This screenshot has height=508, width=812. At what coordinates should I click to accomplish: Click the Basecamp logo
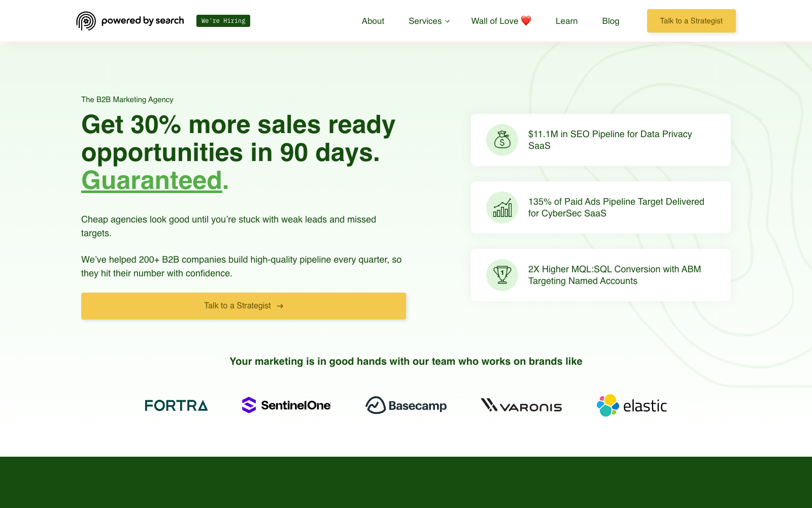tap(406, 405)
